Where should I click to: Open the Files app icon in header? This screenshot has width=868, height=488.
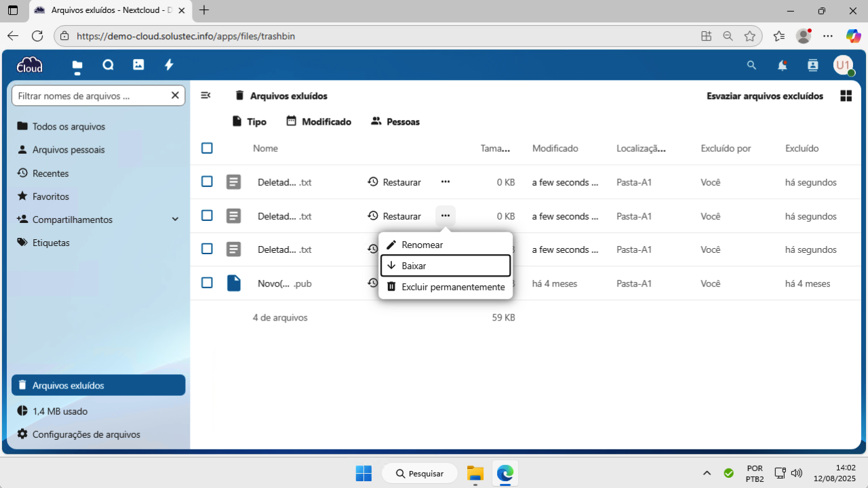click(77, 65)
